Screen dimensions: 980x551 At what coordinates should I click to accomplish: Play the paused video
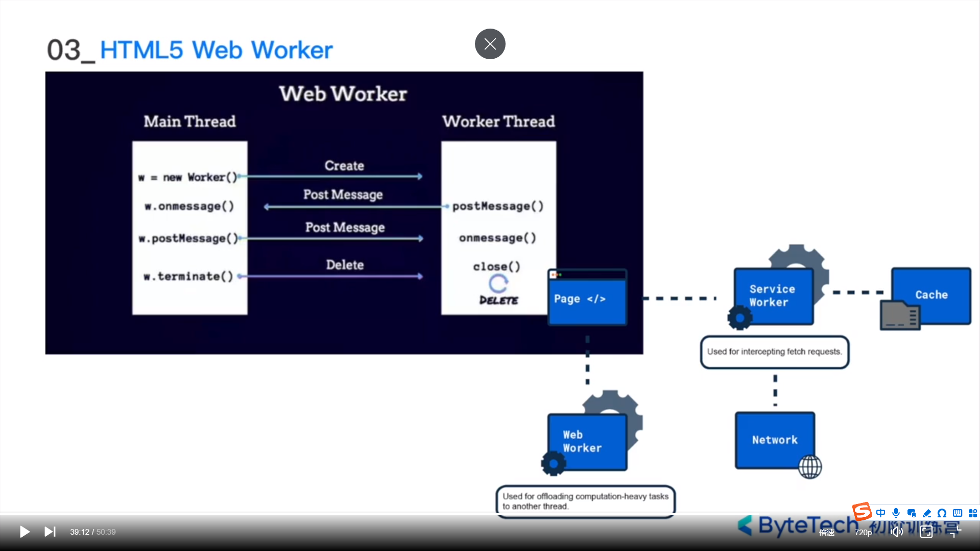(24, 532)
